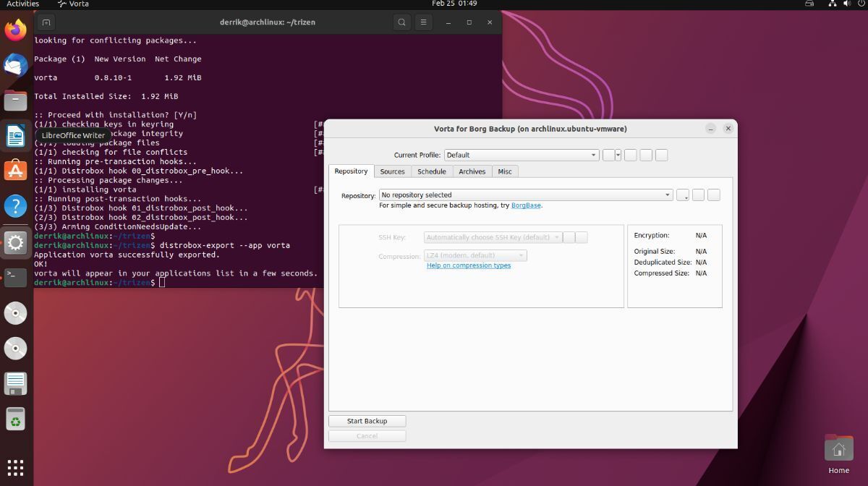Open the Repository selection dropdown
Screen dimensions: 868x486
click(x=527, y=195)
